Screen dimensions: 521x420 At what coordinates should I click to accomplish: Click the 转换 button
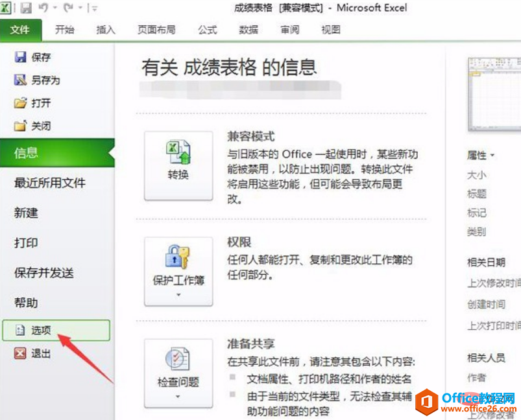point(178,166)
